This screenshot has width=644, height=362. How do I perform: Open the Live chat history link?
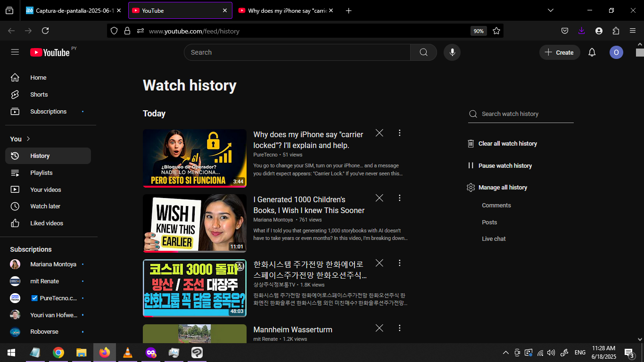coord(494,239)
